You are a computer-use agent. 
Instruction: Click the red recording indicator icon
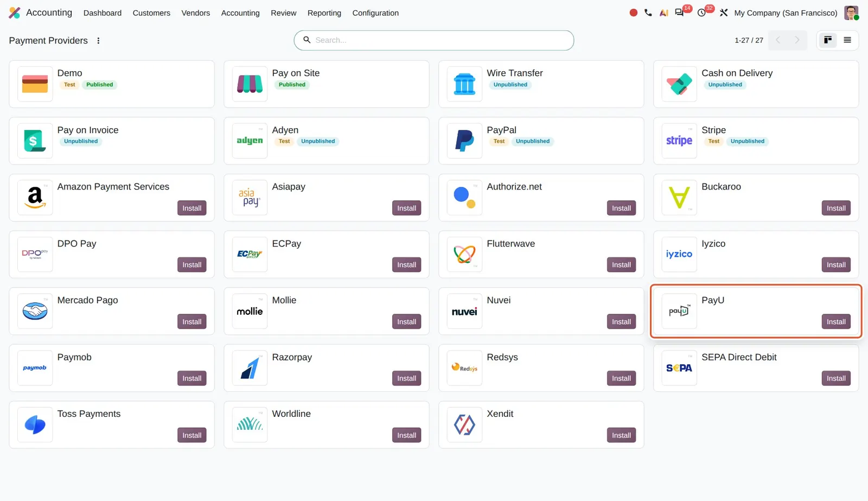[633, 12]
